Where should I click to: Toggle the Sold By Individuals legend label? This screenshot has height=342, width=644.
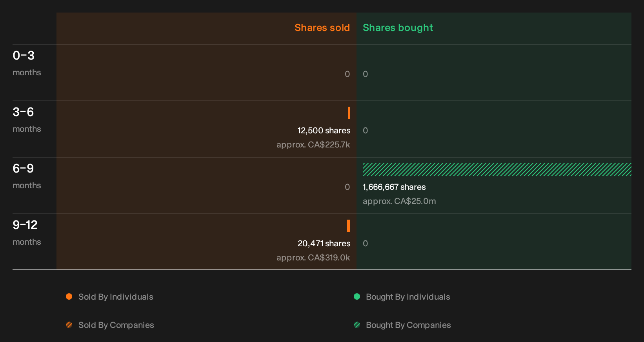116,297
